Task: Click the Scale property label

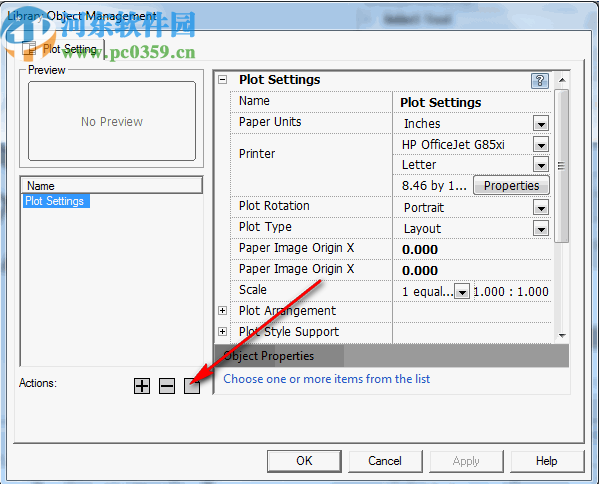Action: [253, 290]
